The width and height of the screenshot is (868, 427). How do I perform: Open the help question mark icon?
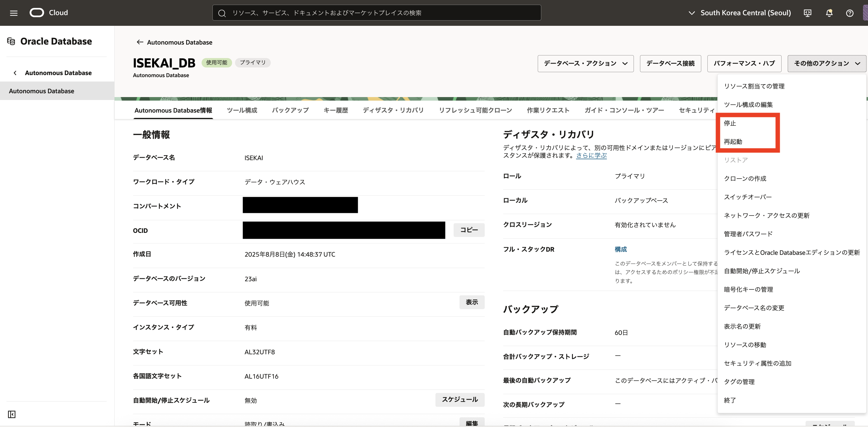coord(850,13)
